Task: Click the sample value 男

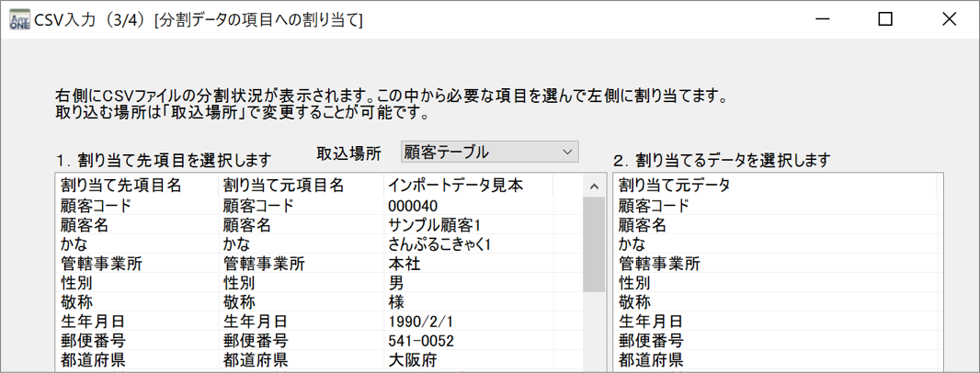Action: [x=395, y=283]
